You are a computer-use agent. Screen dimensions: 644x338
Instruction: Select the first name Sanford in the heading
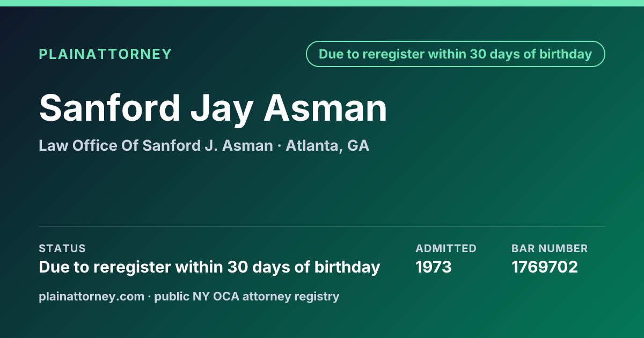point(109,108)
